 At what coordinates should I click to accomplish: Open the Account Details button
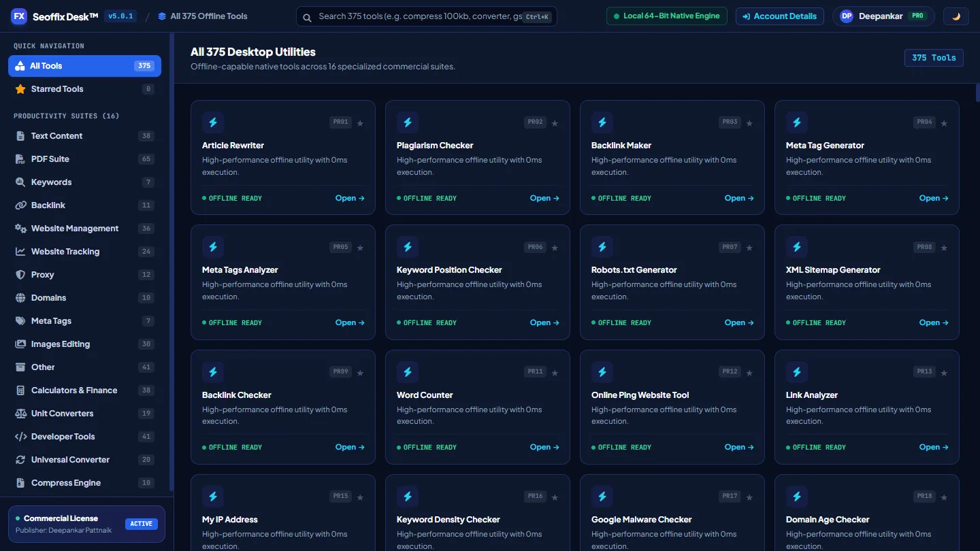[780, 16]
